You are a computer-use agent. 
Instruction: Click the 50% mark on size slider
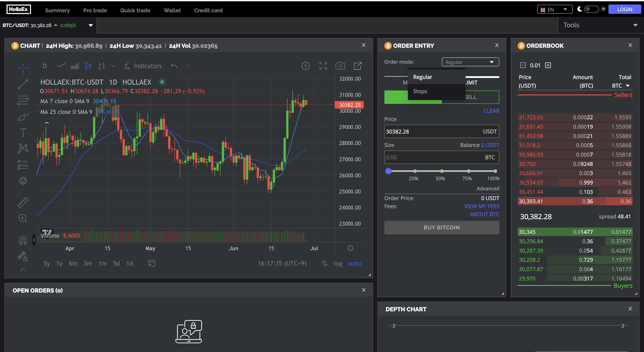point(441,171)
